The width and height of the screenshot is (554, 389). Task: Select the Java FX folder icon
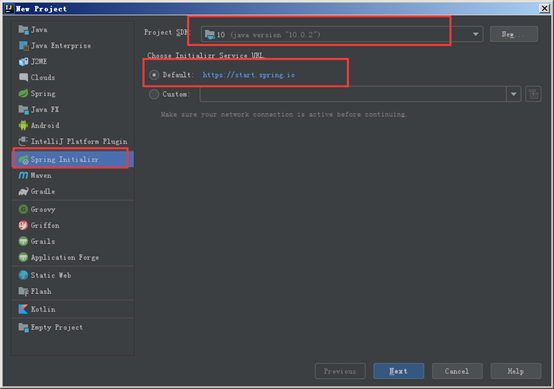click(x=23, y=110)
